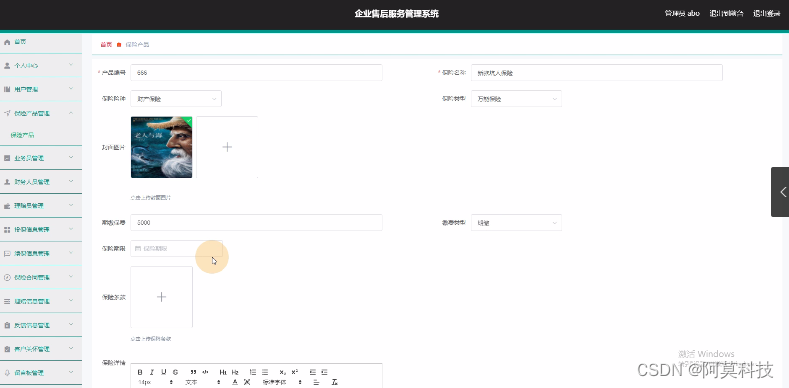The image size is (789, 388).
Task: Apply Heading 2 in the editor
Action: tap(235, 372)
